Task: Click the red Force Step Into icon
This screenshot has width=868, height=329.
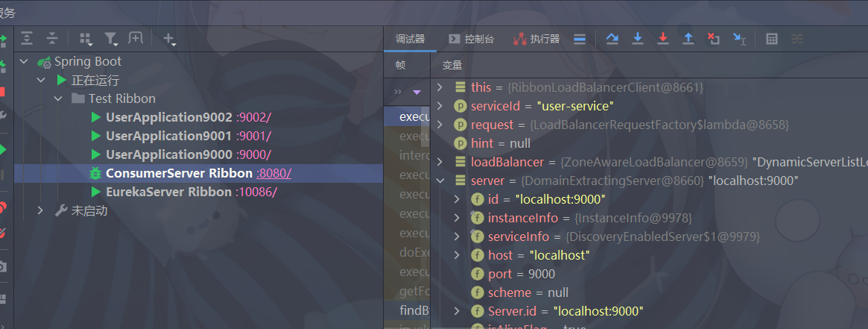Action: click(x=662, y=39)
